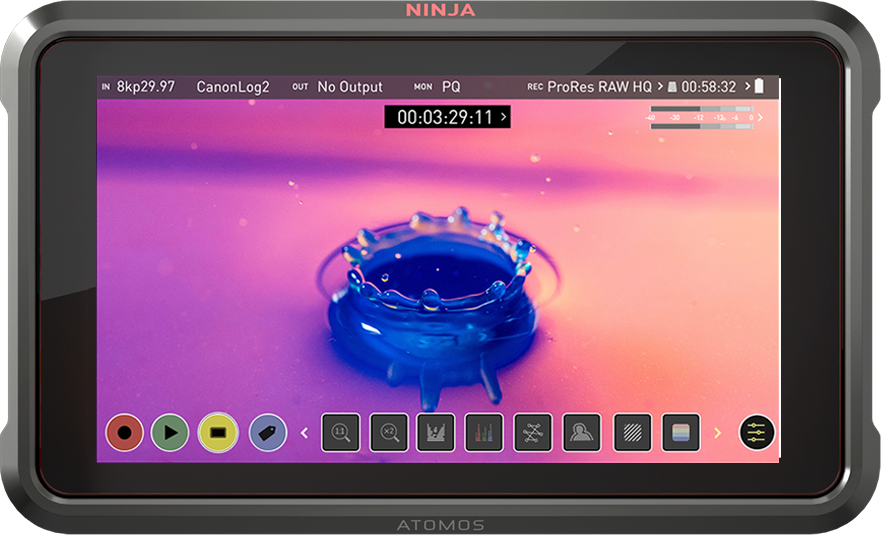The height and width of the screenshot is (535, 881).
Task: Tap the audio level meters
Action: click(702, 118)
